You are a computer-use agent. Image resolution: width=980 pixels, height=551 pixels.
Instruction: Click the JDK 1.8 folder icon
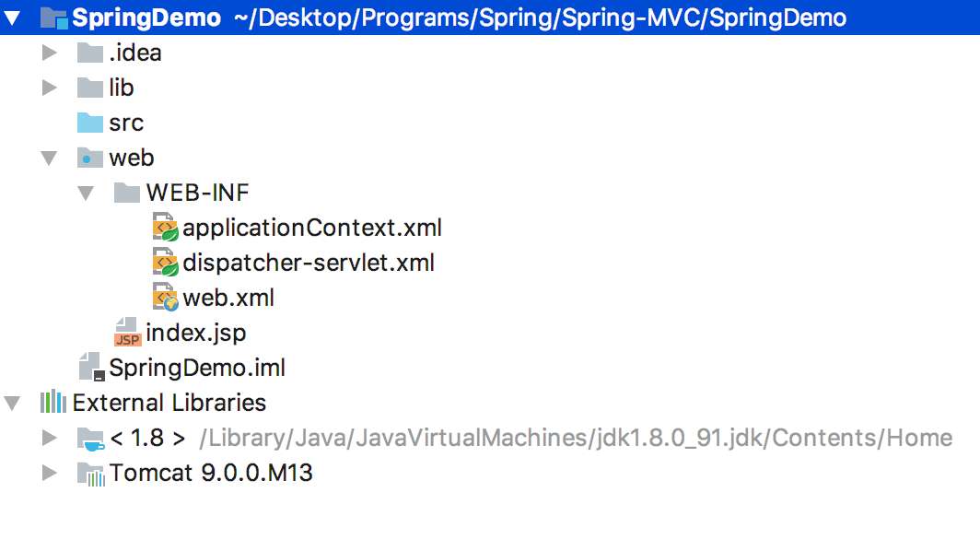[90, 439]
